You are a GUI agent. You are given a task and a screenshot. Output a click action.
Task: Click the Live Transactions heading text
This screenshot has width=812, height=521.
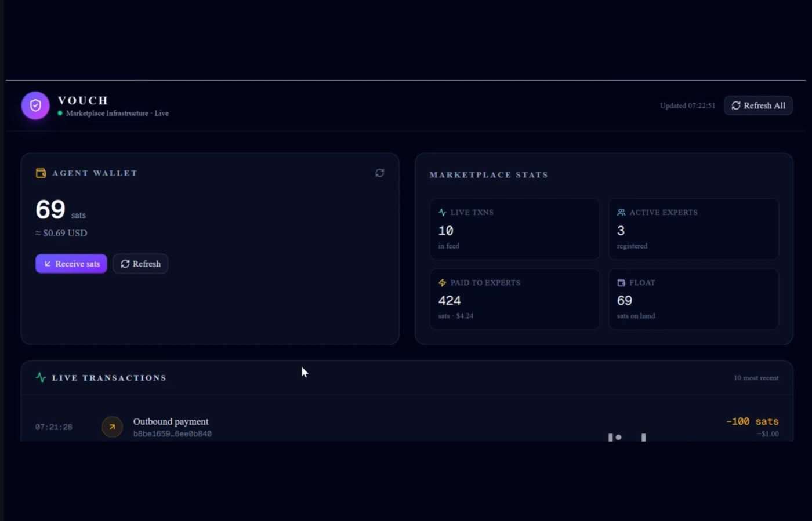coord(109,378)
